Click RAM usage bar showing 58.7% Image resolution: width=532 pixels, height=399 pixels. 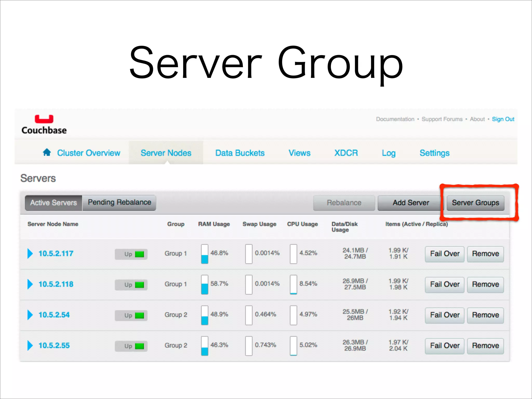click(205, 284)
